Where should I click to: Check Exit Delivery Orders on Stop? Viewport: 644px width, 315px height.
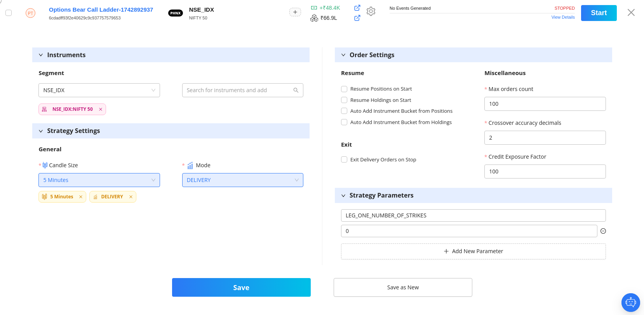pos(344,159)
